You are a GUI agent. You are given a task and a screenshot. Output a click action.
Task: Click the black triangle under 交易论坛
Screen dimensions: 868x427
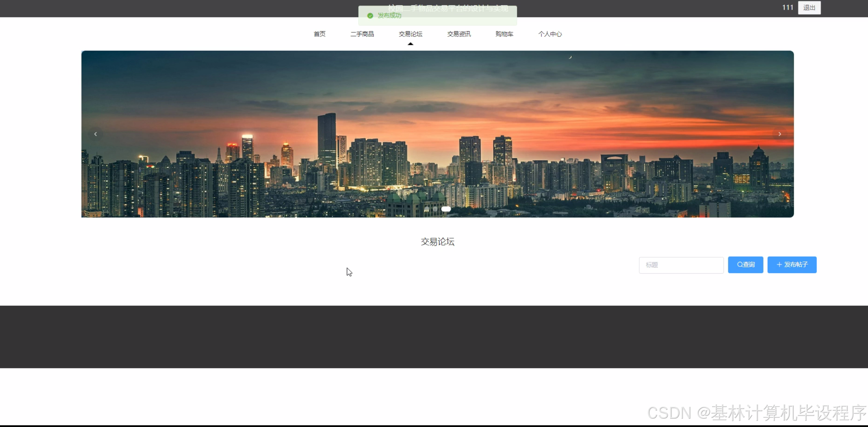point(410,44)
